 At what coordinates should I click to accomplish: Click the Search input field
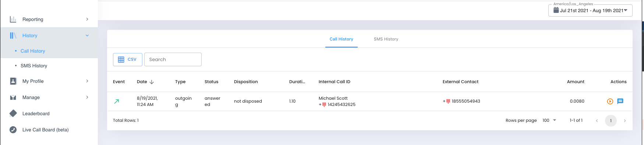pos(173,59)
